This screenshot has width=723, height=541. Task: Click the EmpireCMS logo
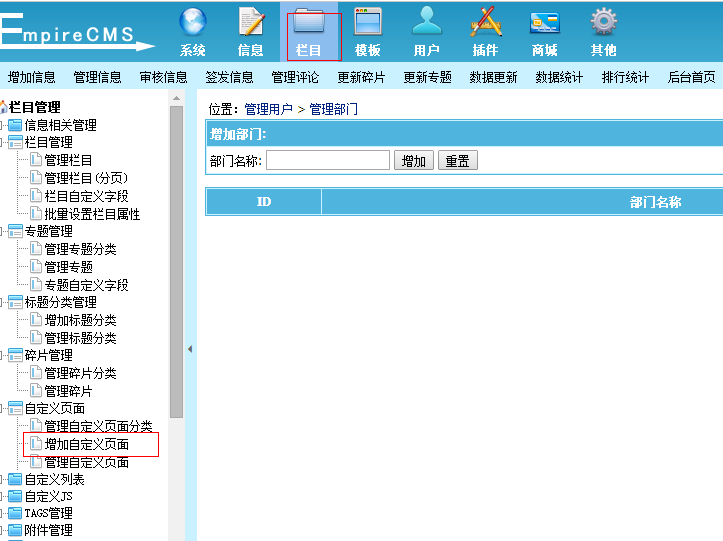(76, 31)
